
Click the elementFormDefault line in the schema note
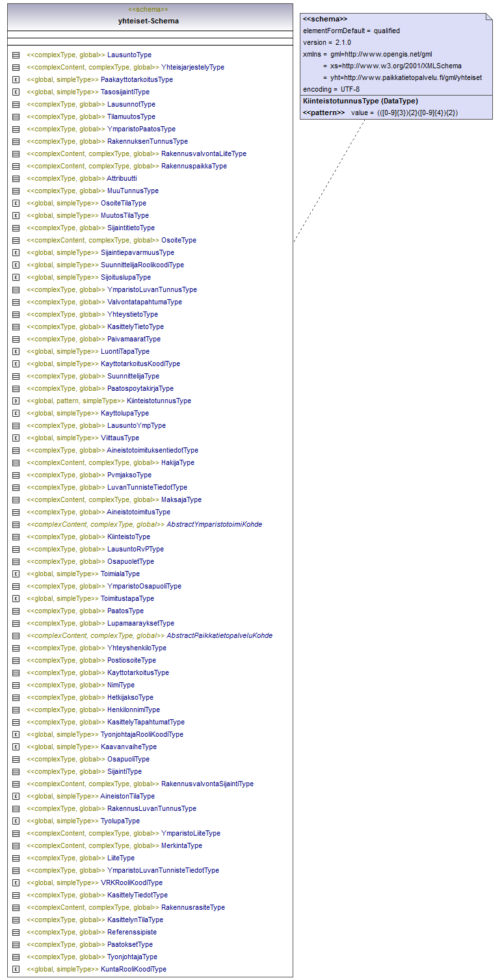point(351,31)
